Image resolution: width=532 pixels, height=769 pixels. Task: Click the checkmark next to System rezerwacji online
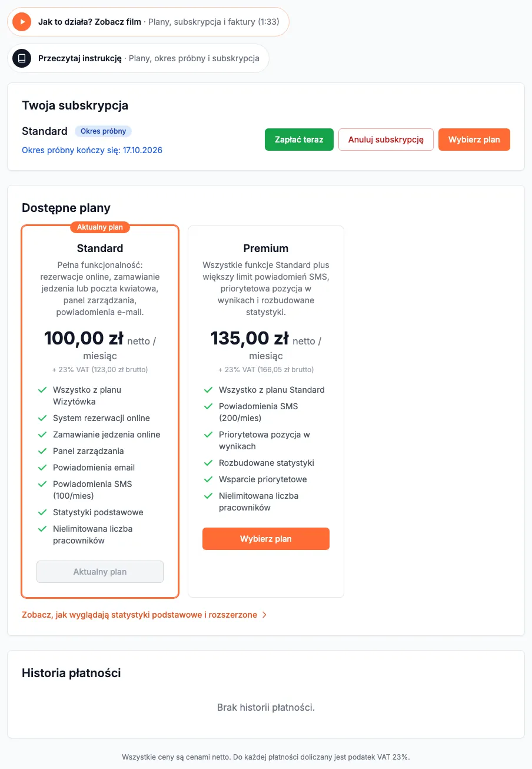coord(42,418)
